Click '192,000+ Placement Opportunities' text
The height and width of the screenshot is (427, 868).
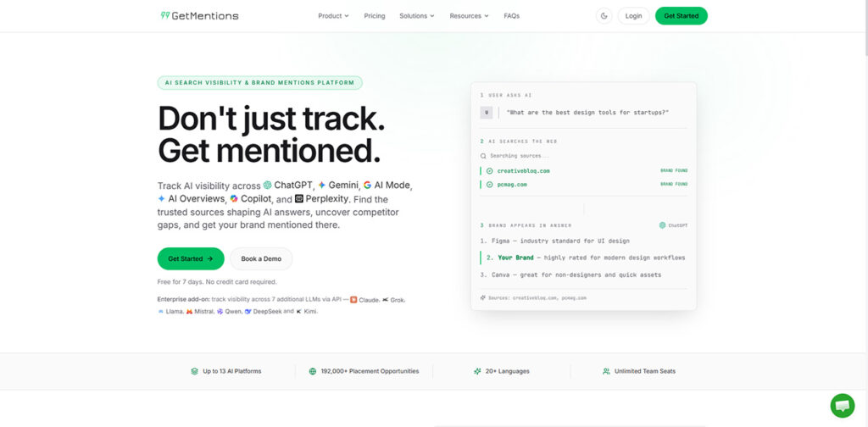[370, 372]
